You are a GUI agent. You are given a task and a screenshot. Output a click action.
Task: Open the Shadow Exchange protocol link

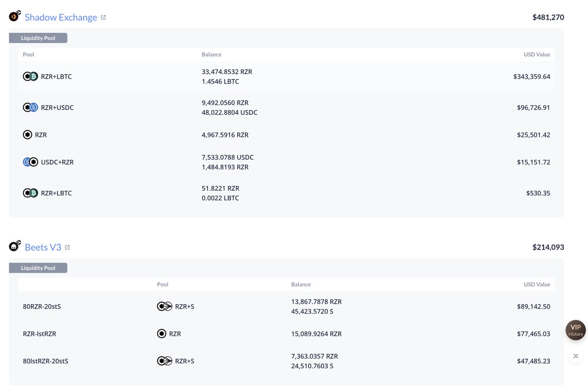coord(61,17)
